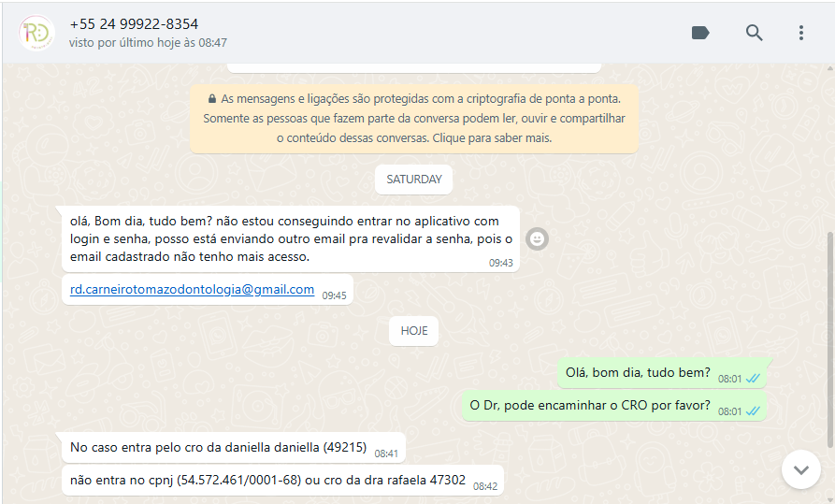The height and width of the screenshot is (504, 835).
Task: Select the 'Olá, bom dia, tudo bem?' sent message
Action: pos(662,373)
